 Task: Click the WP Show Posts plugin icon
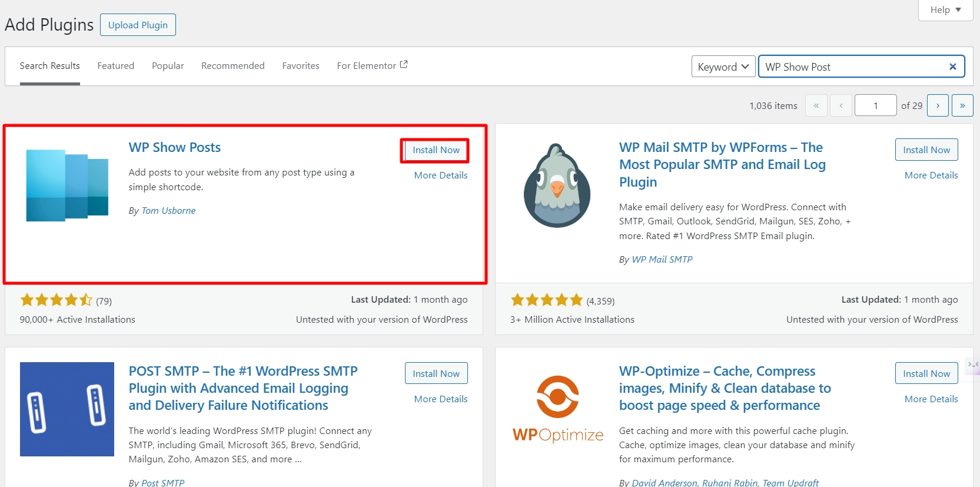[x=67, y=185]
